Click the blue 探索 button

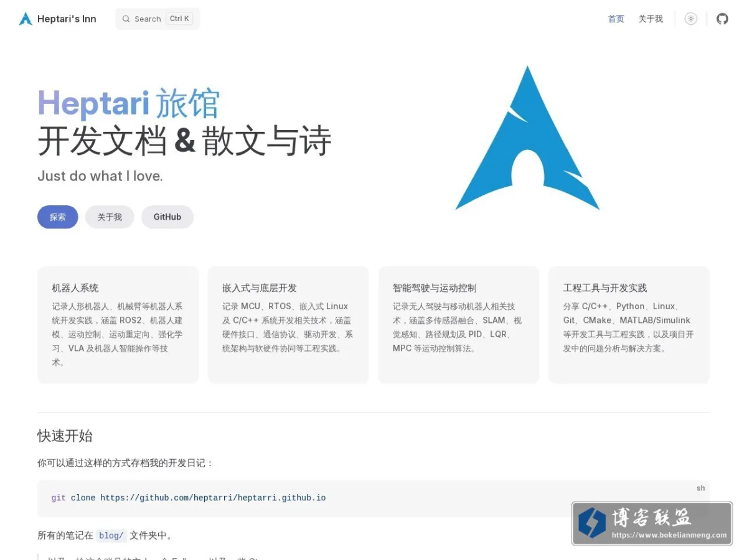(x=58, y=217)
